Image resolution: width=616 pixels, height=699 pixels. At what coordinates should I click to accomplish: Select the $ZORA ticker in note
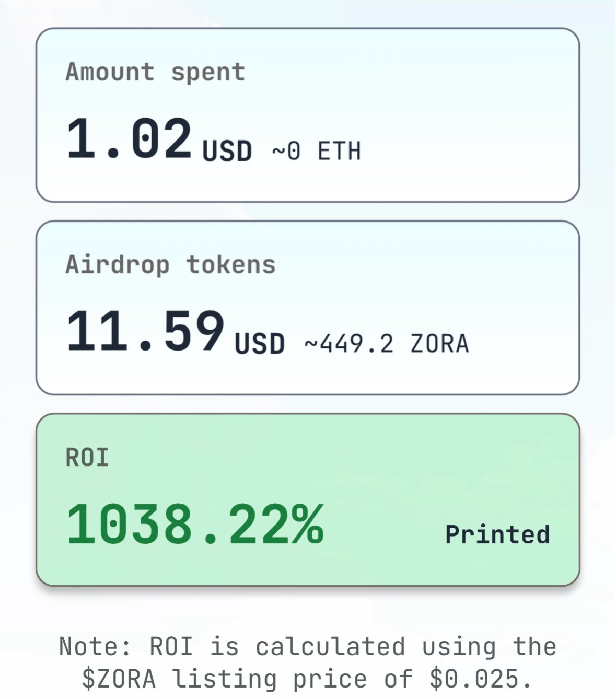119,679
